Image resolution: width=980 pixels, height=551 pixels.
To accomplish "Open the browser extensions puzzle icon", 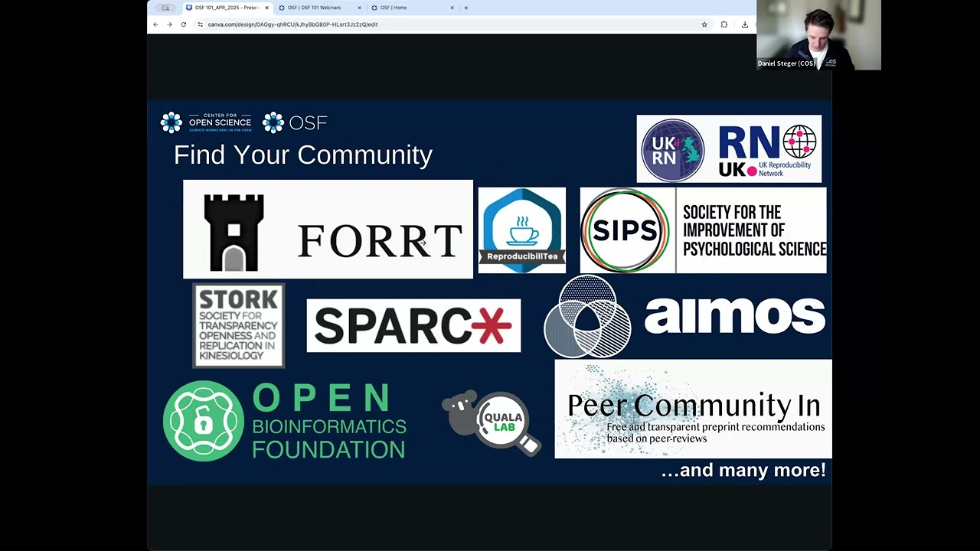I will pyautogui.click(x=724, y=24).
